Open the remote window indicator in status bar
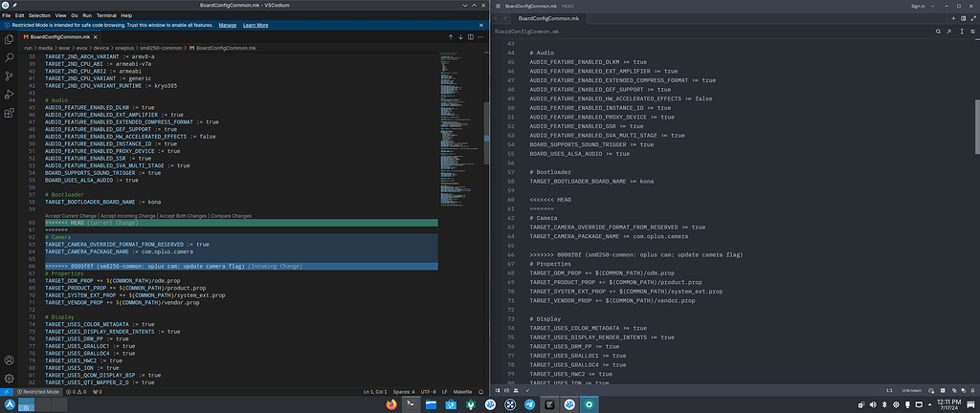Image resolution: width=980 pixels, height=413 pixels. (7, 392)
